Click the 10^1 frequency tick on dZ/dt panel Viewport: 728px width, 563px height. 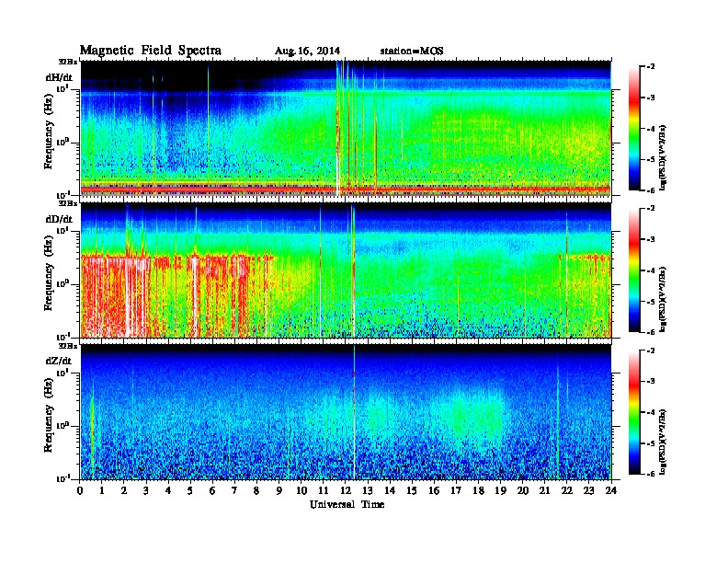[x=63, y=373]
